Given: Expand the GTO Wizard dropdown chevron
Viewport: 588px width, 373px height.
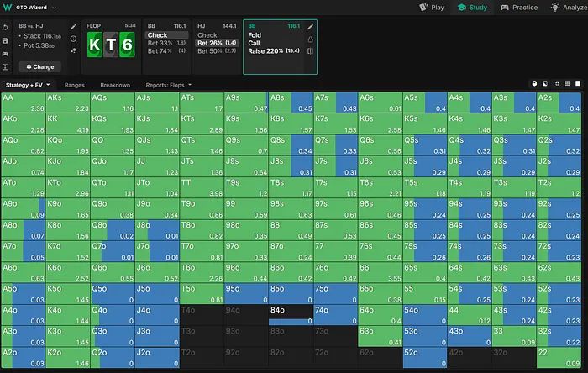Looking at the screenshot, I should click(x=54, y=7).
